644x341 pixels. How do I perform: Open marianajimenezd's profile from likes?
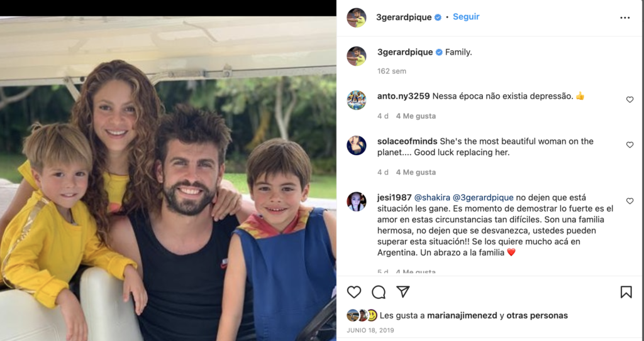(462, 315)
